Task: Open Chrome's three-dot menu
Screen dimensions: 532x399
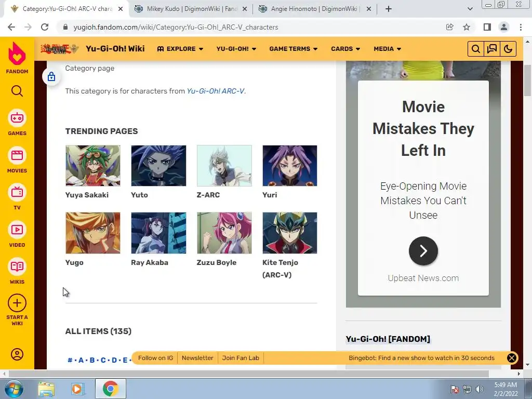Action: 521,27
